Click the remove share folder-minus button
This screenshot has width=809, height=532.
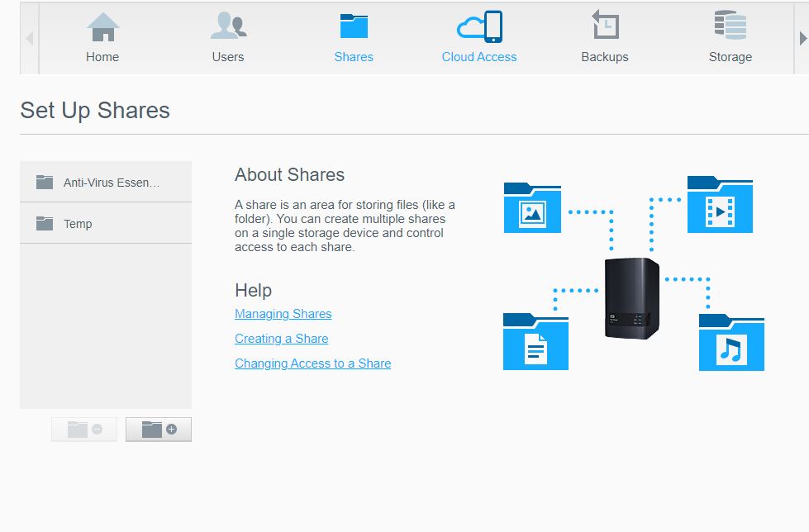[x=84, y=430]
